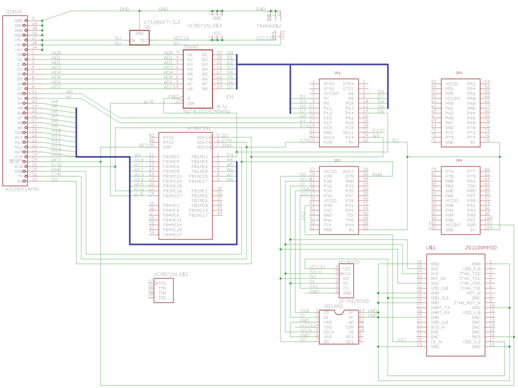Select the SF-MICROSD component

tap(346, 281)
